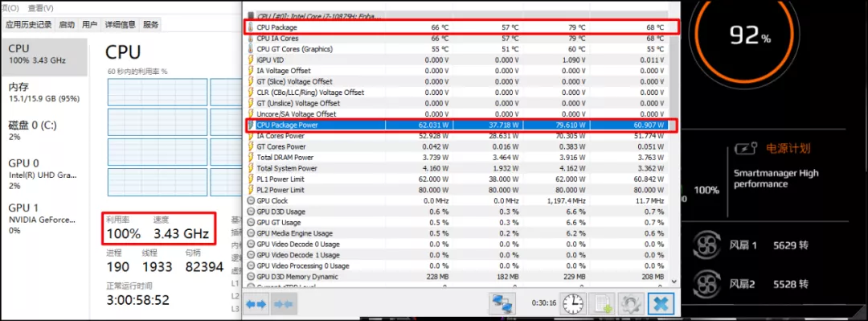
Task: Start logging with the sheet-plus icon
Action: click(602, 304)
